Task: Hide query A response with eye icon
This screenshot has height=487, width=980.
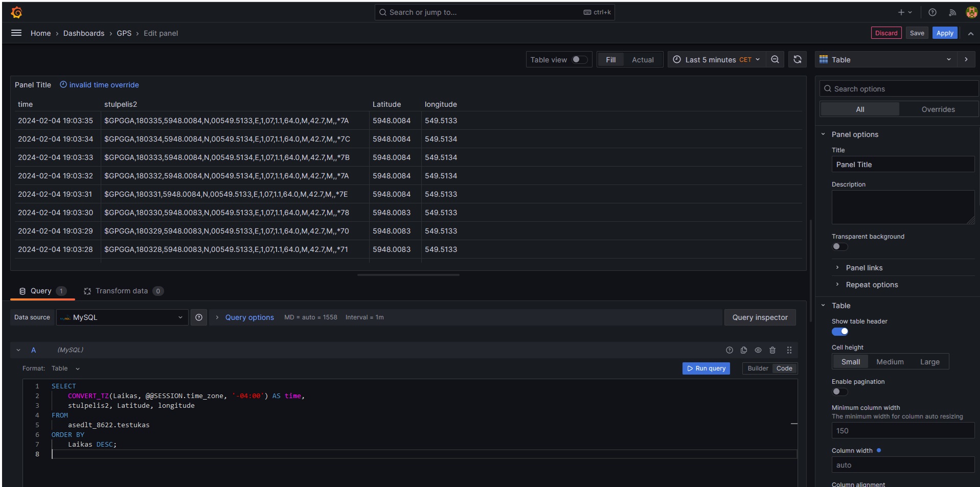Action: click(758, 350)
